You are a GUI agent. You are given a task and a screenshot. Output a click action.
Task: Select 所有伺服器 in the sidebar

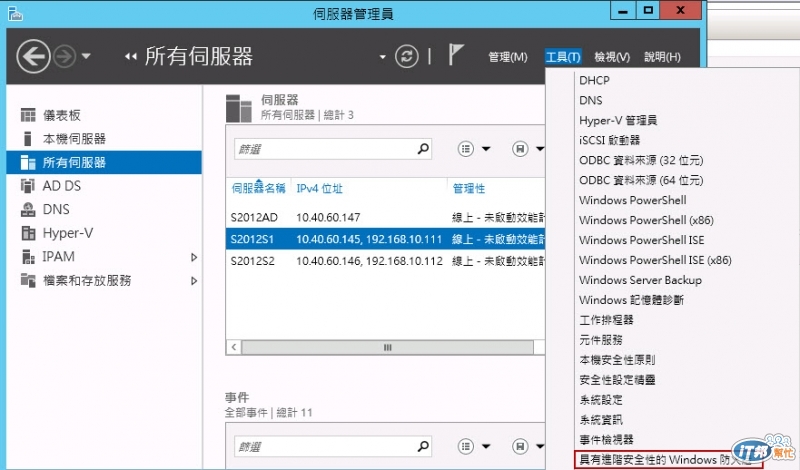pos(104,162)
